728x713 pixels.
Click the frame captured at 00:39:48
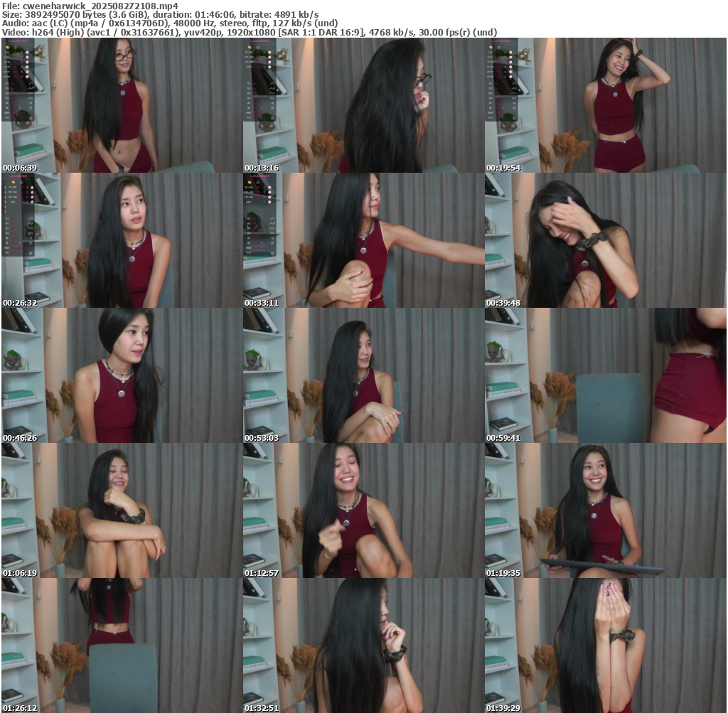click(x=605, y=240)
